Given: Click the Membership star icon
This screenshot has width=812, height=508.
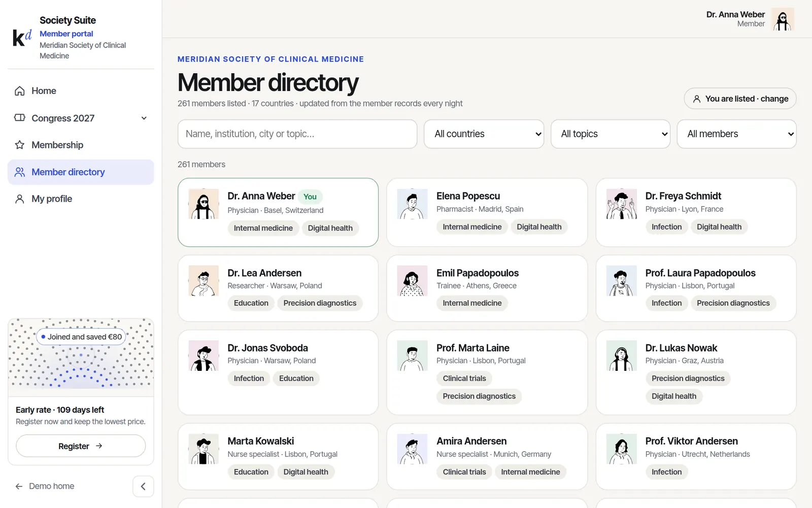Looking at the screenshot, I should 20,145.
